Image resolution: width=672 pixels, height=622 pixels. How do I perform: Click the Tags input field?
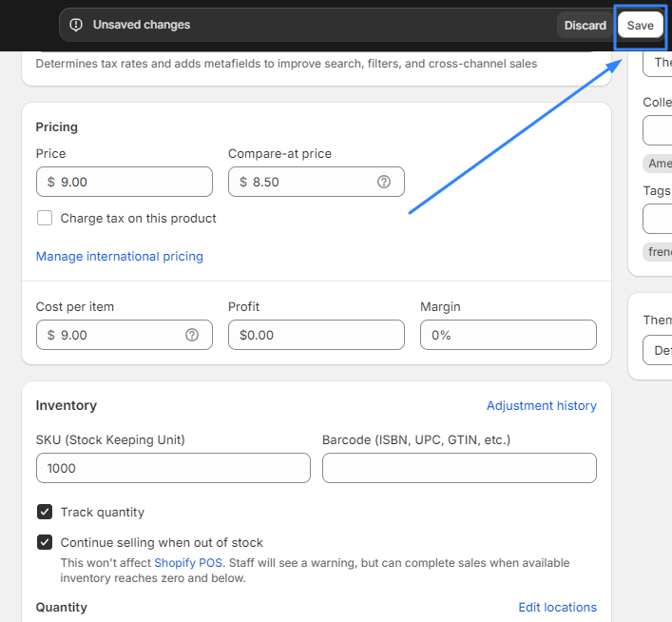(658, 219)
